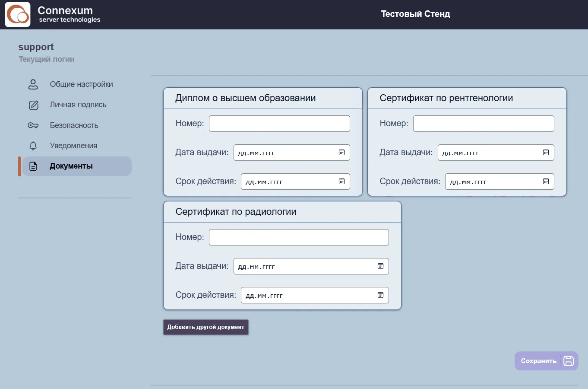
Task: Open calendar for Диплом Дата выдачи
Action: pos(341,153)
